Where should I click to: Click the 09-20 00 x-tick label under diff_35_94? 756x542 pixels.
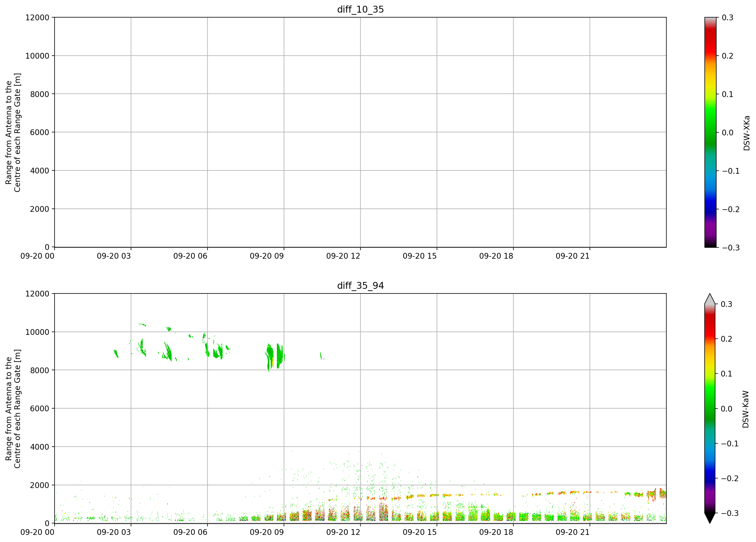(x=37, y=532)
